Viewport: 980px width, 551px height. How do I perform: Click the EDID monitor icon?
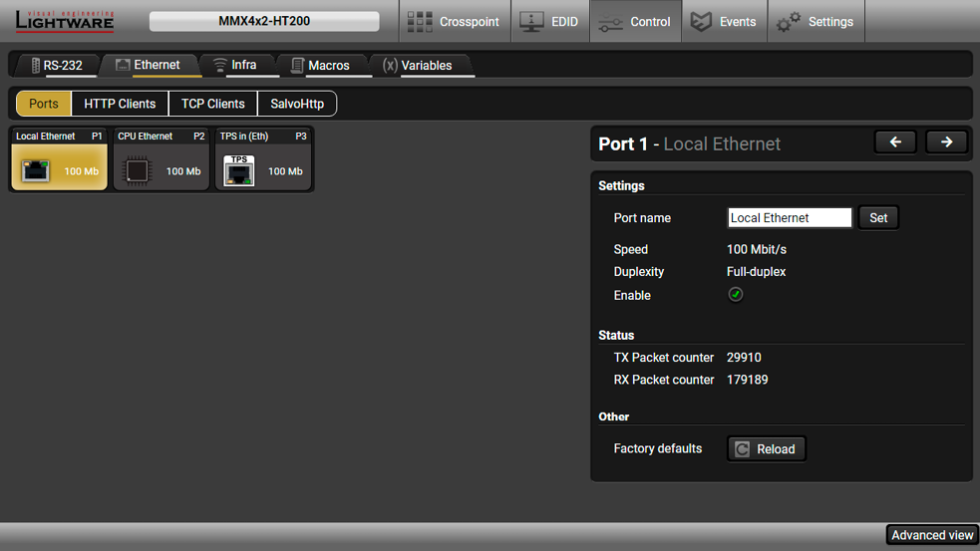(x=531, y=22)
